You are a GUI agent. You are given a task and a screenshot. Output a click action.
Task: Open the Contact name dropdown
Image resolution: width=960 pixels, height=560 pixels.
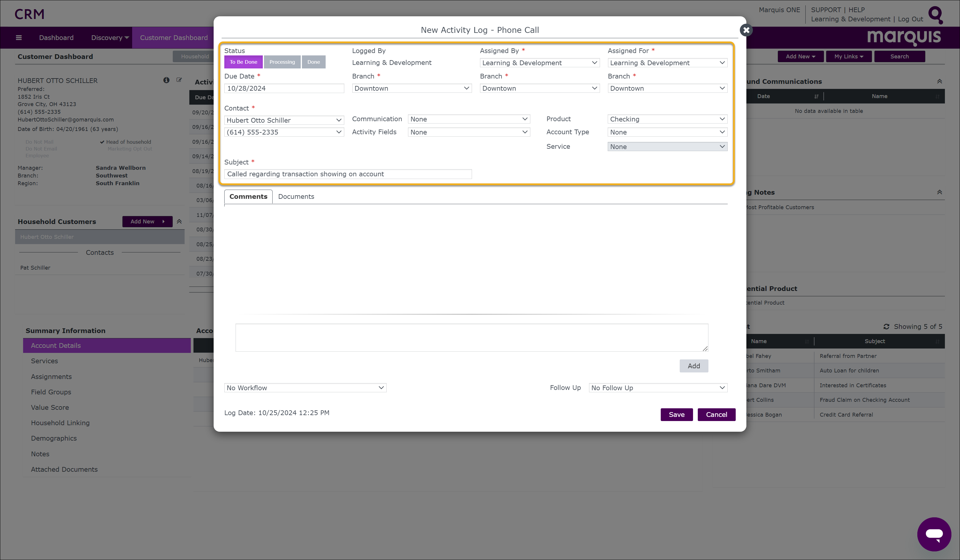pos(284,120)
